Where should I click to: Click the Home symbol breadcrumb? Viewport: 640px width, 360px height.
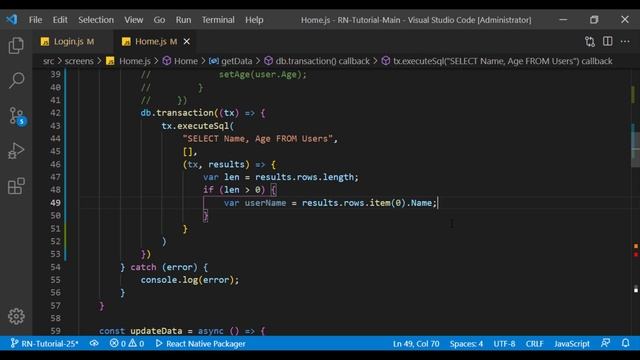(180, 61)
